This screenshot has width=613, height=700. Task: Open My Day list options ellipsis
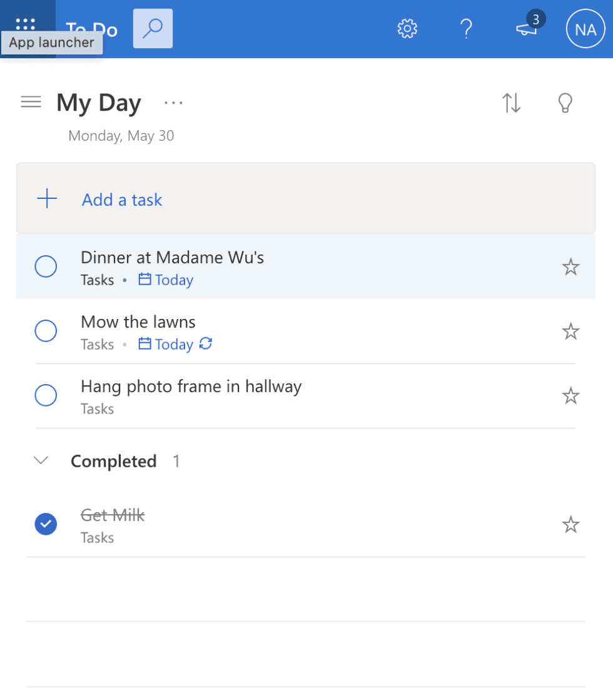coord(173,103)
